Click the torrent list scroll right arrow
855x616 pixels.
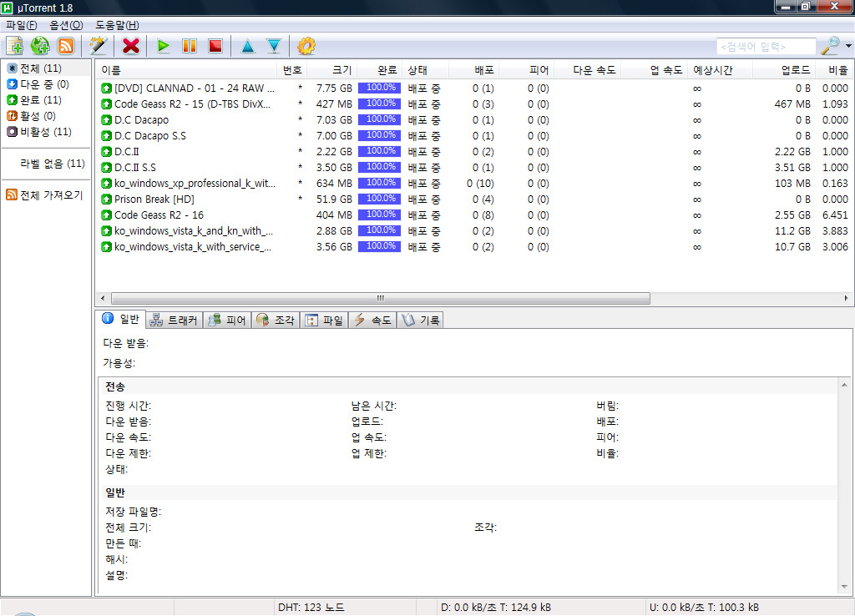point(846,298)
